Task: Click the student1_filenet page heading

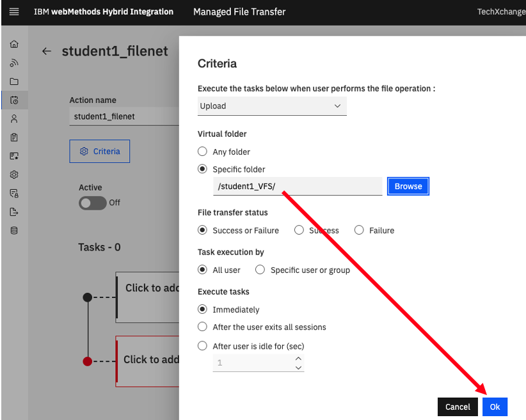Action: pyautogui.click(x=115, y=51)
